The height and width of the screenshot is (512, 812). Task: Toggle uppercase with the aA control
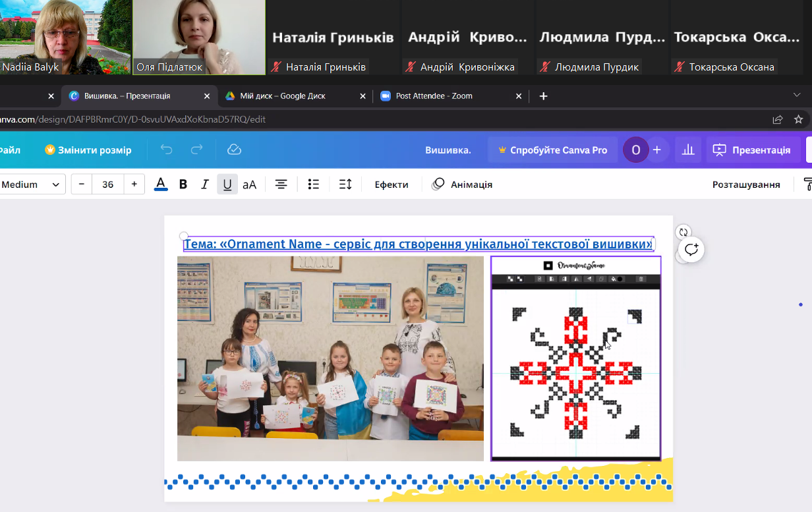pyautogui.click(x=249, y=185)
